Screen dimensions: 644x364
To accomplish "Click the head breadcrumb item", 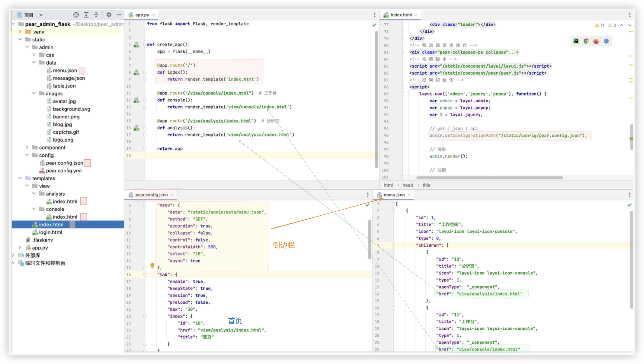I will [x=408, y=185].
